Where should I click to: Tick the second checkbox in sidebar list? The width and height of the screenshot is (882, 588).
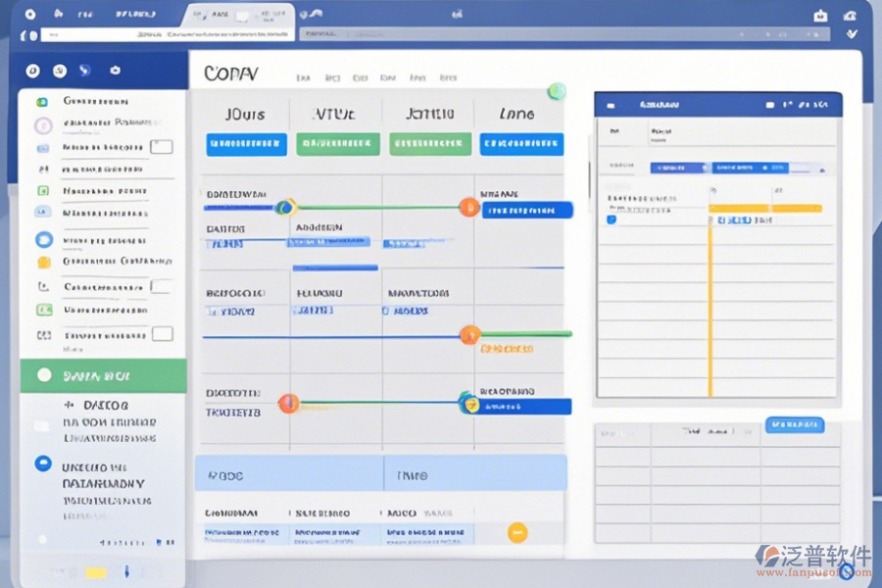tap(162, 286)
